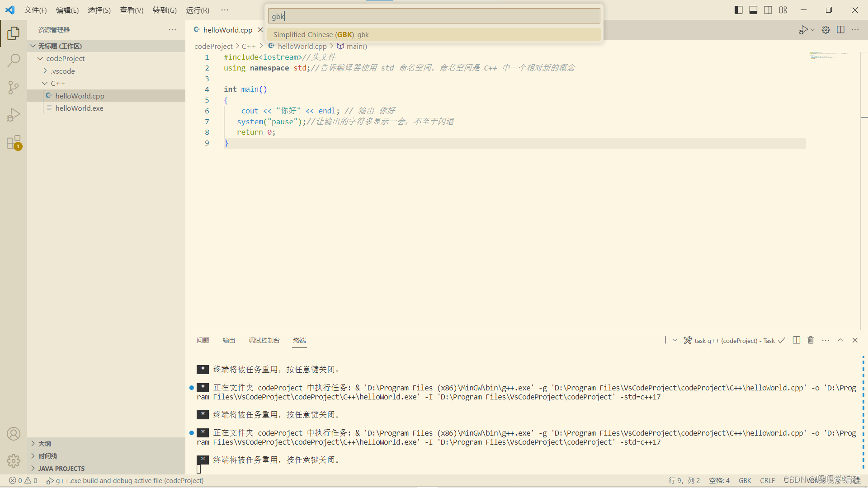Toggle bottom panel layout icon
Screen dimensions: 868x488
tap(753, 10)
